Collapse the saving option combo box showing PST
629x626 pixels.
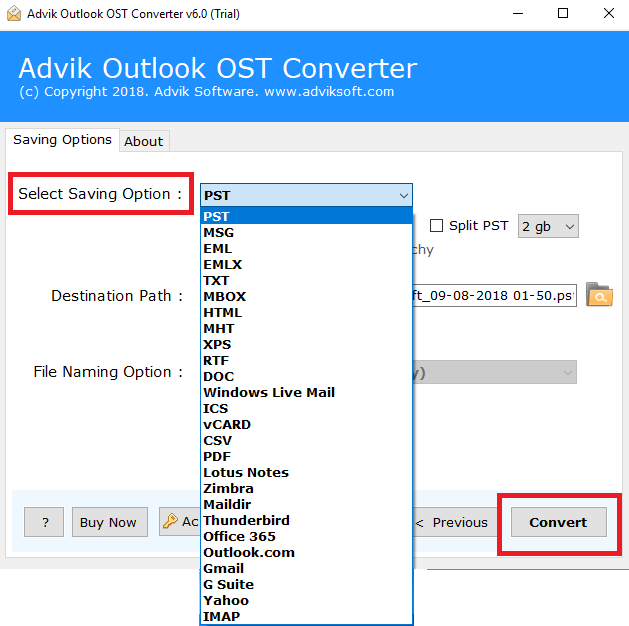306,195
